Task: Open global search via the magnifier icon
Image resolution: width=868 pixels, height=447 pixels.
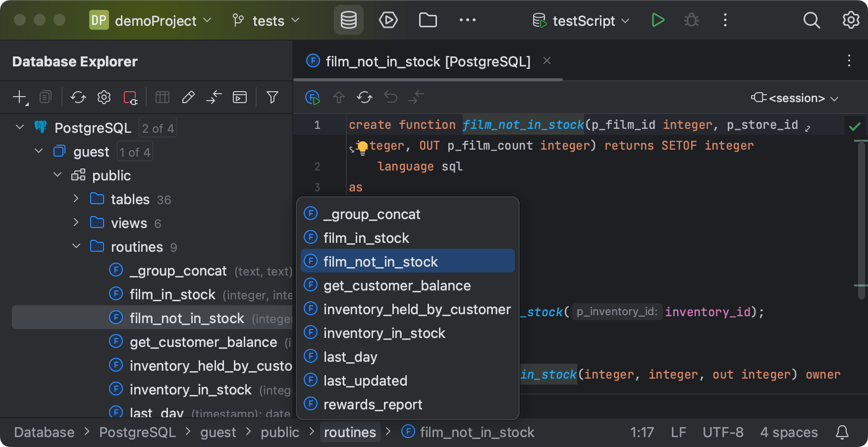Action: click(x=812, y=20)
